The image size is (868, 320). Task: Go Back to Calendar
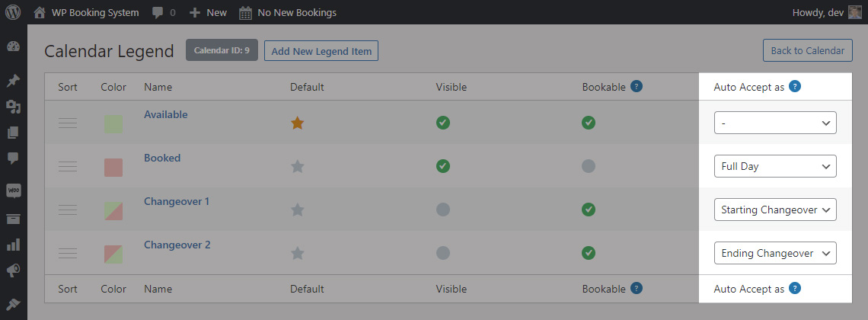pos(807,50)
